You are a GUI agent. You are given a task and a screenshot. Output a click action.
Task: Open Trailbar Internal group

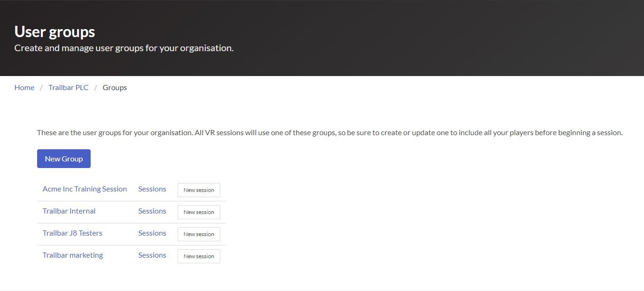tap(69, 211)
